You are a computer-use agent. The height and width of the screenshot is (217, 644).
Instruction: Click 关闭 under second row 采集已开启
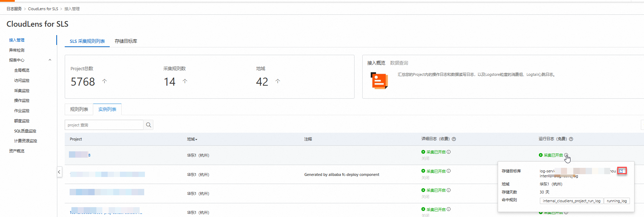pos(426,178)
